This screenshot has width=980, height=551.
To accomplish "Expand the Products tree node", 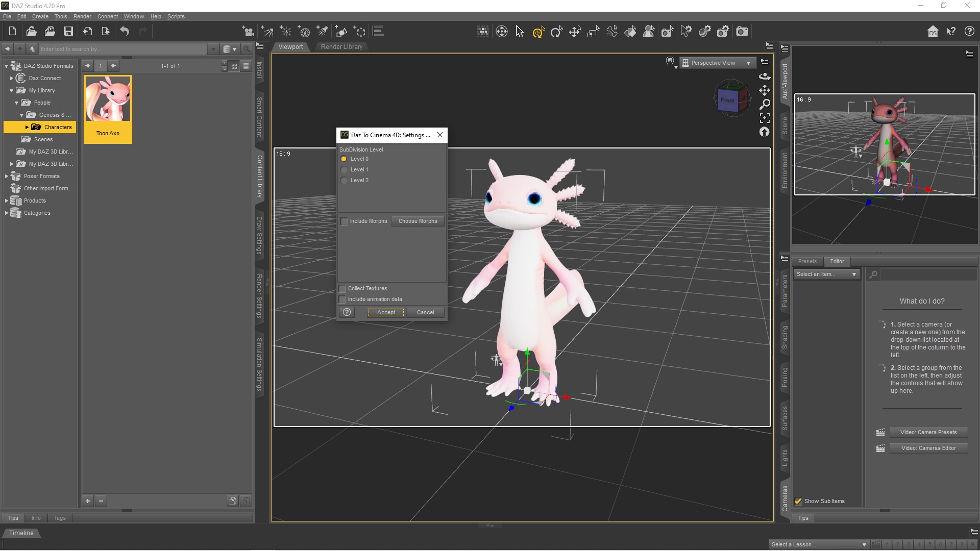I will pyautogui.click(x=6, y=201).
